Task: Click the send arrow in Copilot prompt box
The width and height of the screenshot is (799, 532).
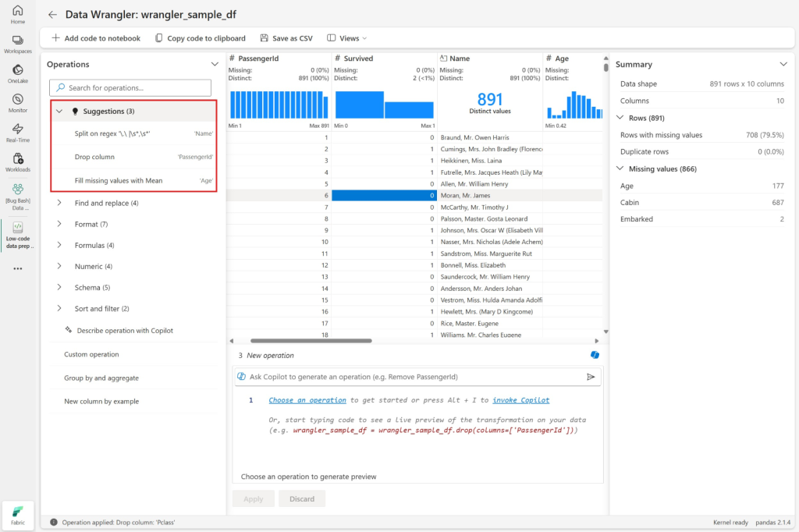Action: [591, 377]
